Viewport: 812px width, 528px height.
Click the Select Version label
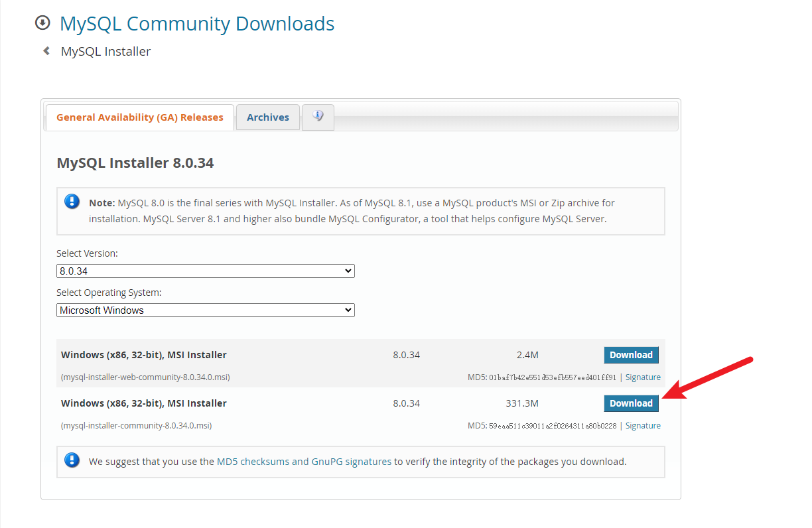[x=87, y=253]
